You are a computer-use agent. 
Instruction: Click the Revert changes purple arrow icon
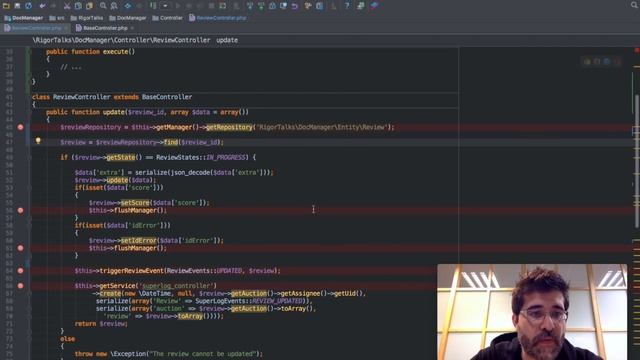coord(294,6)
